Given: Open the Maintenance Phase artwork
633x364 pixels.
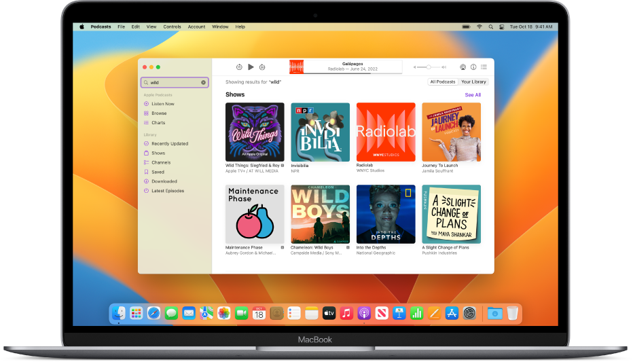Looking at the screenshot, I should [255, 215].
